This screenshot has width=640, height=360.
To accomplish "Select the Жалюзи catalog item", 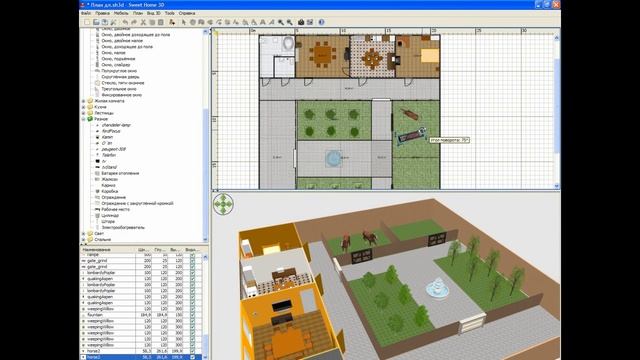I will tap(109, 179).
